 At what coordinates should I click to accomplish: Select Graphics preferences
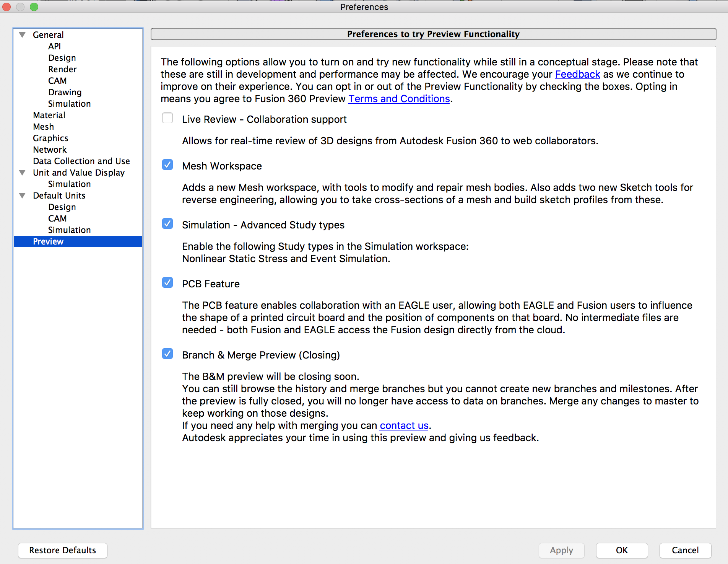[50, 138]
